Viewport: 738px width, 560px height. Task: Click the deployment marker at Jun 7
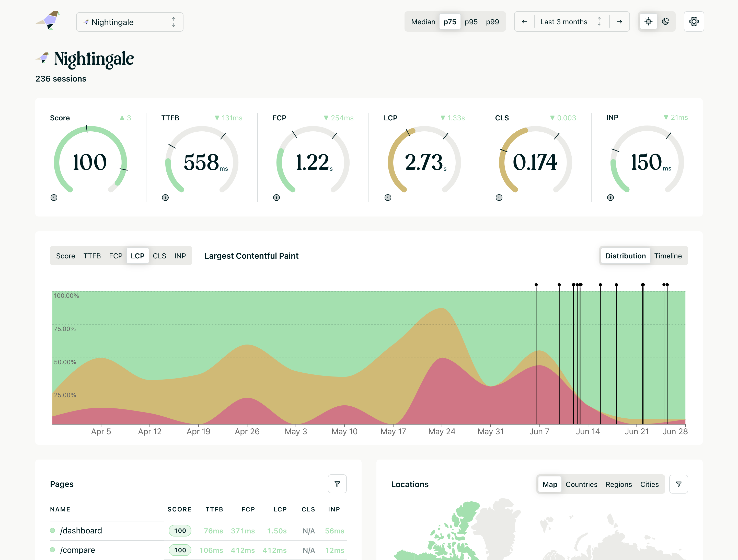(536, 285)
